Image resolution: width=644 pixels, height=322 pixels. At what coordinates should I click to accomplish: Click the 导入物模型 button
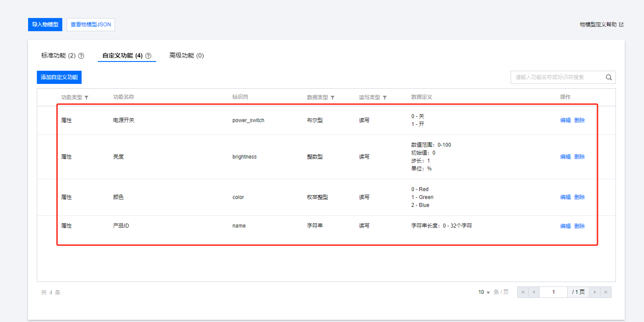(x=45, y=25)
